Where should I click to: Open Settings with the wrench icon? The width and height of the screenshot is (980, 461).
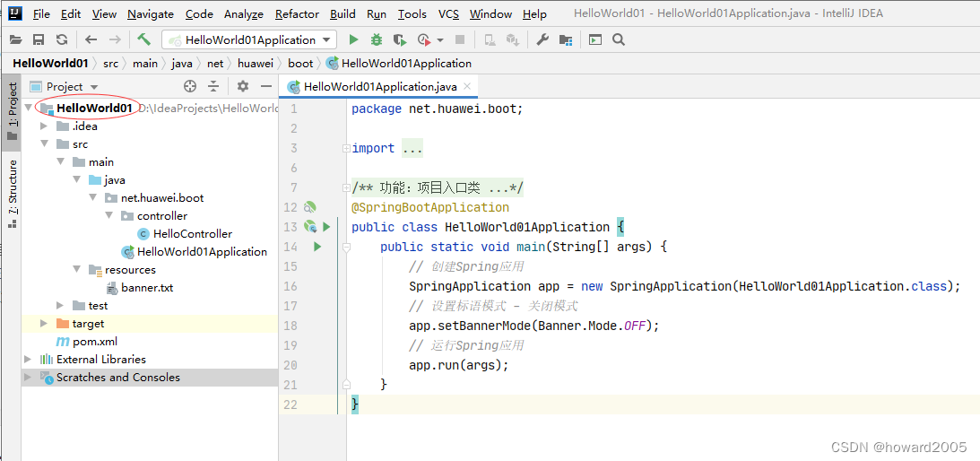click(542, 40)
